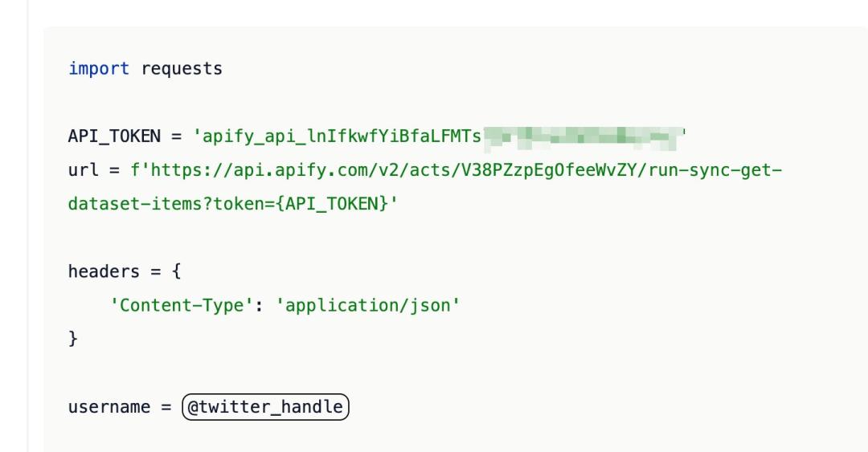
Task: Click the opening curly brace after headers
Action: (177, 271)
